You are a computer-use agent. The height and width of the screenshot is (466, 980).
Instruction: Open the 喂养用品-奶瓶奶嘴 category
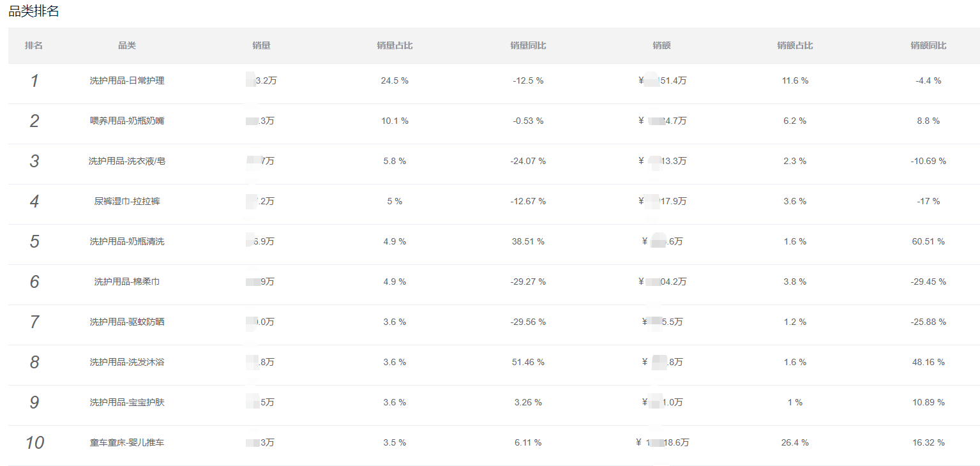(127, 121)
